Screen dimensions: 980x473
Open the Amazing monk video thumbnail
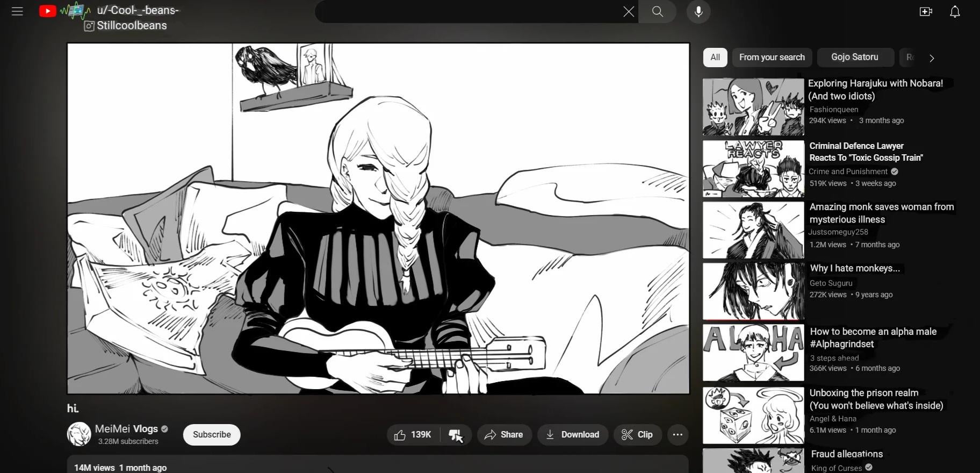click(x=753, y=230)
